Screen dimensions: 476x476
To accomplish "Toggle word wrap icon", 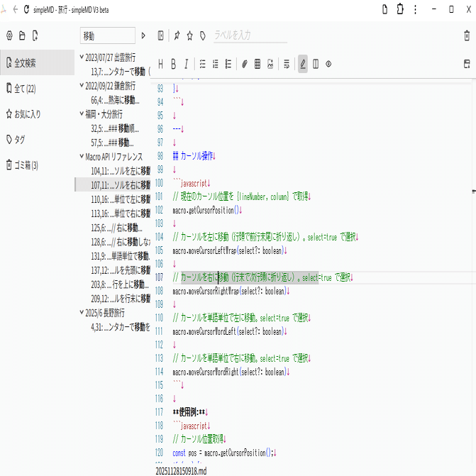I will (x=287, y=64).
